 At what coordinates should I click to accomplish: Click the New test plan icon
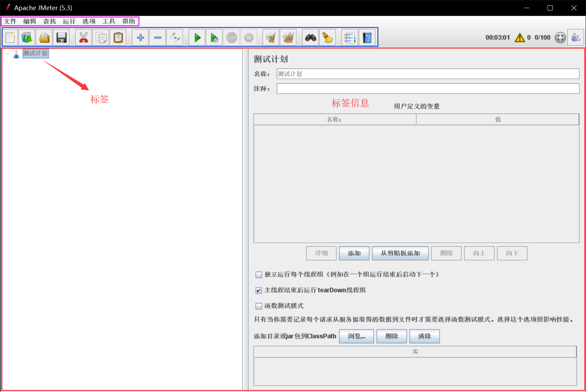pyautogui.click(x=10, y=37)
